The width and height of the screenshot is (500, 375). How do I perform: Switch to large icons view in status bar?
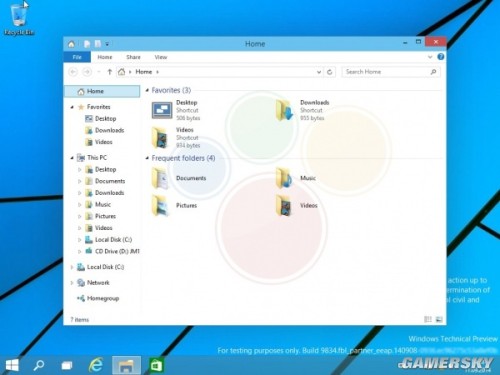click(x=439, y=319)
